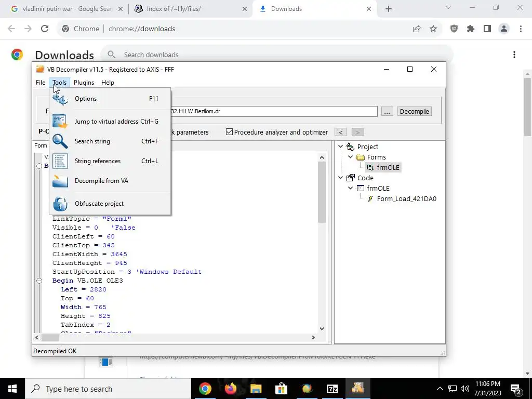Open the Chrome profile avatar

tap(504, 29)
